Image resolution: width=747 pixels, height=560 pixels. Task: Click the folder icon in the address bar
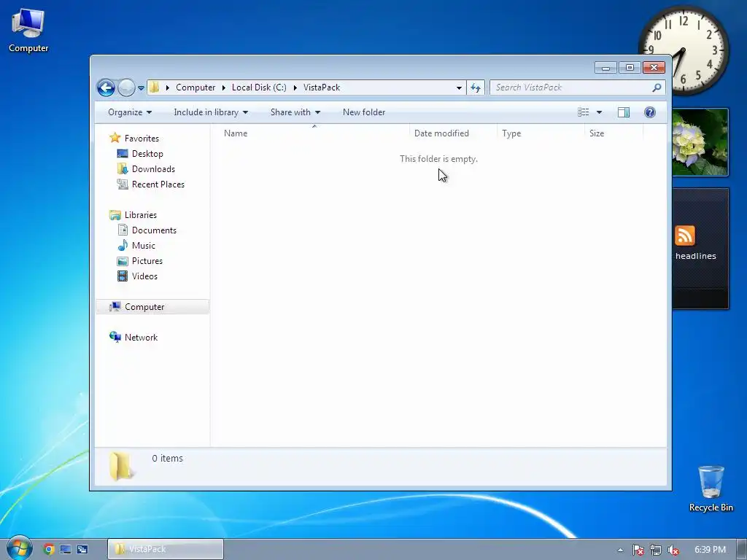coord(155,87)
